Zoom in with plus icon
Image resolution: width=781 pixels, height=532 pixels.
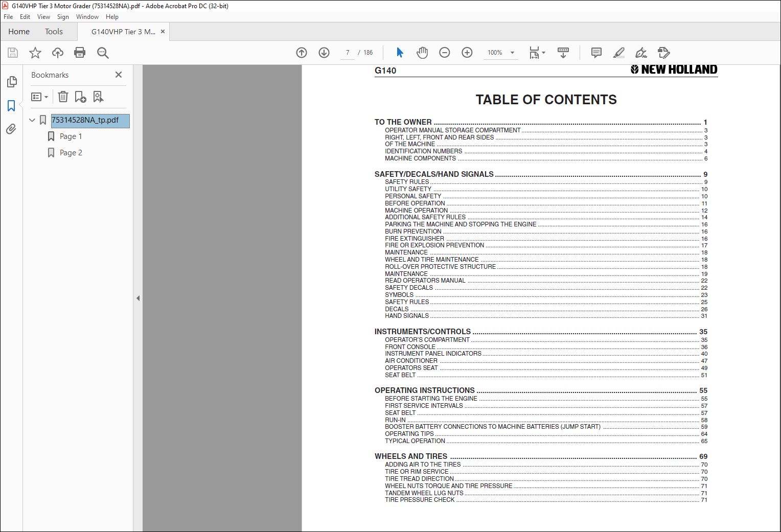(x=467, y=53)
